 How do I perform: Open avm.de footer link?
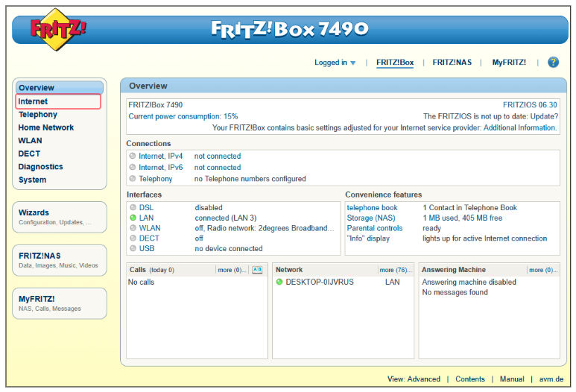(551, 379)
